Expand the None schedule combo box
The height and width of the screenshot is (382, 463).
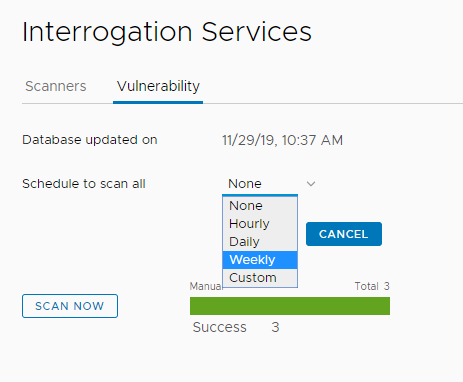tap(271, 184)
